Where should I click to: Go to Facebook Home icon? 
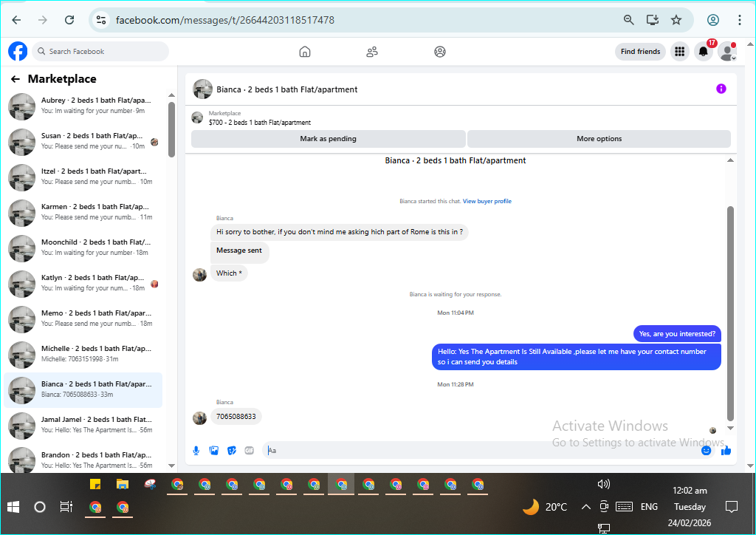point(305,52)
